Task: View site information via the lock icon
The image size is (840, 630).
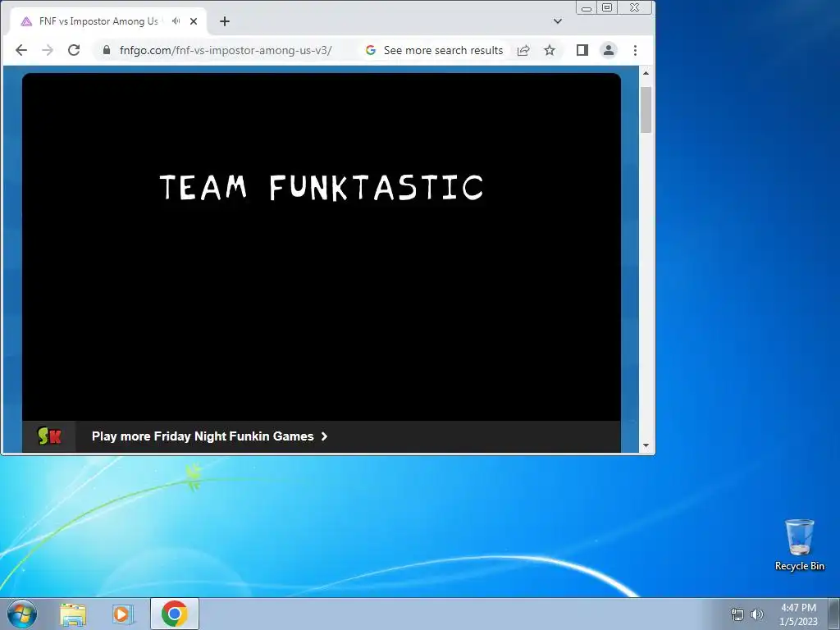Action: click(107, 50)
